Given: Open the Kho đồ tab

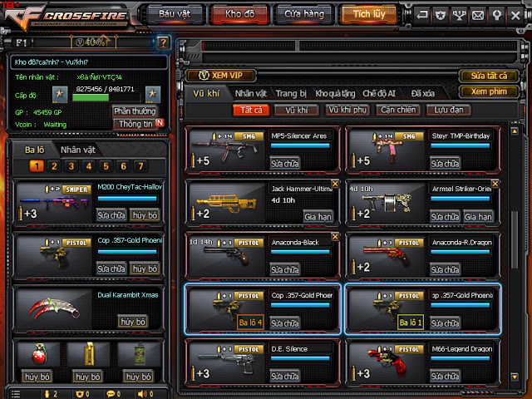Looking at the screenshot, I should point(240,14).
